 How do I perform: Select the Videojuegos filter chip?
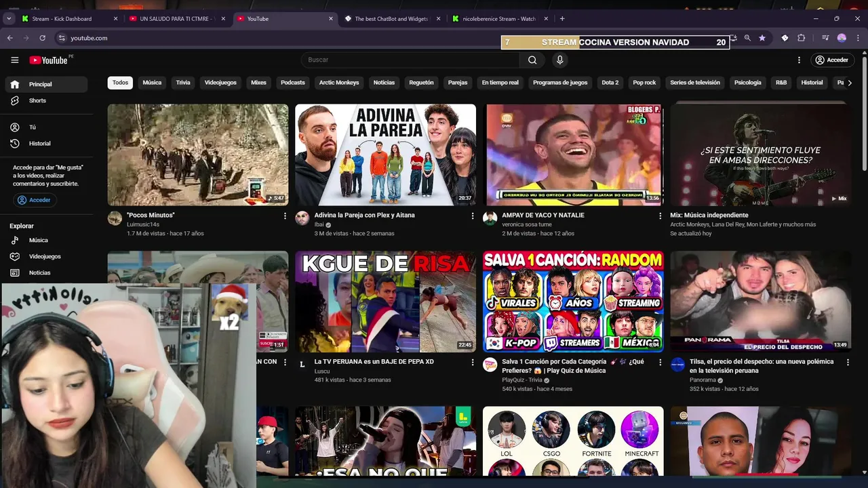click(x=220, y=83)
